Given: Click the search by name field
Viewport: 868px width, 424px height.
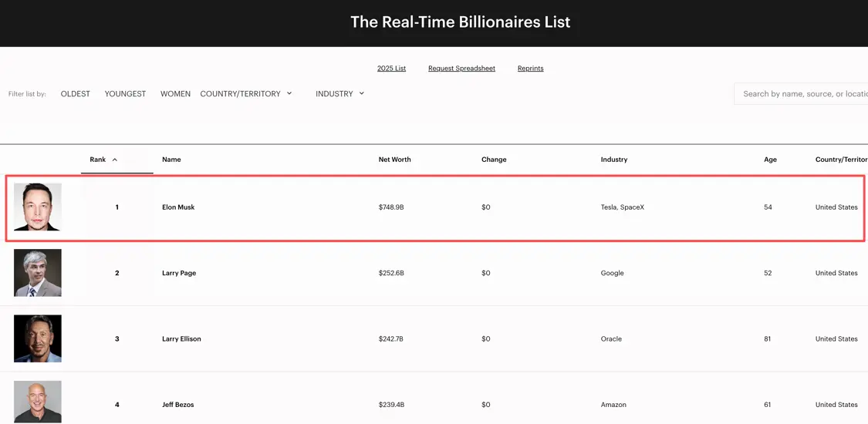Looking at the screenshot, I should pyautogui.click(x=802, y=94).
